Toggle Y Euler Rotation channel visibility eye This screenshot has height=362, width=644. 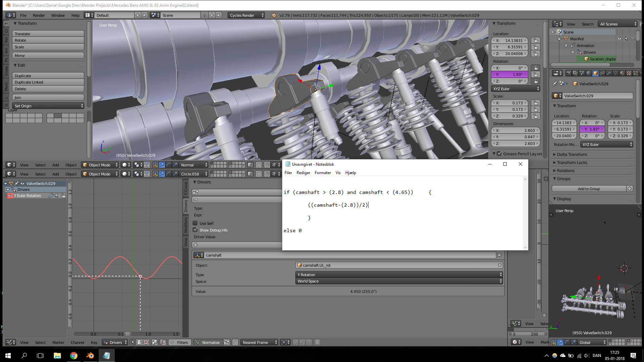pos(10,196)
